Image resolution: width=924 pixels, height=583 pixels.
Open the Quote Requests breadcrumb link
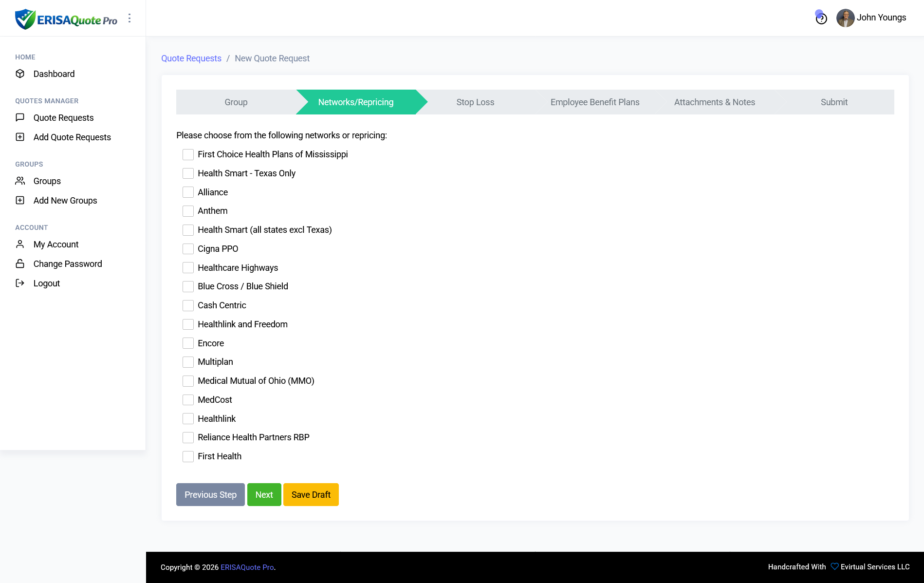pyautogui.click(x=191, y=58)
